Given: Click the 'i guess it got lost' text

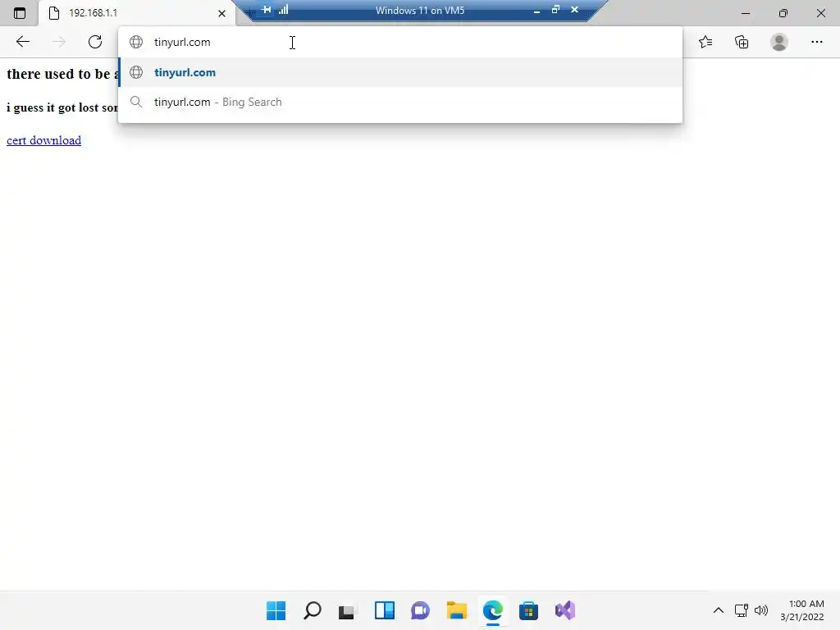Looking at the screenshot, I should (x=62, y=107).
